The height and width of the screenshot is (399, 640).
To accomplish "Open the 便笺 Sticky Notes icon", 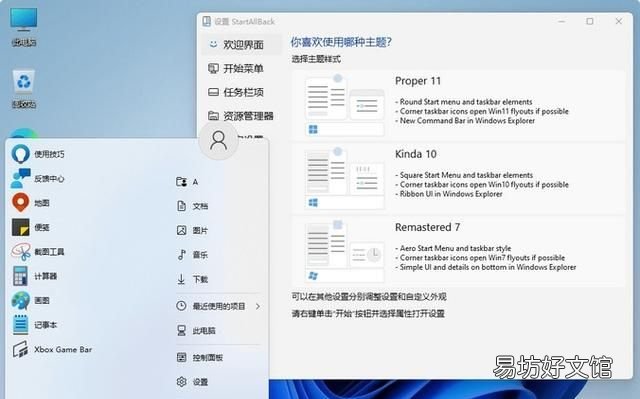I will [20, 227].
